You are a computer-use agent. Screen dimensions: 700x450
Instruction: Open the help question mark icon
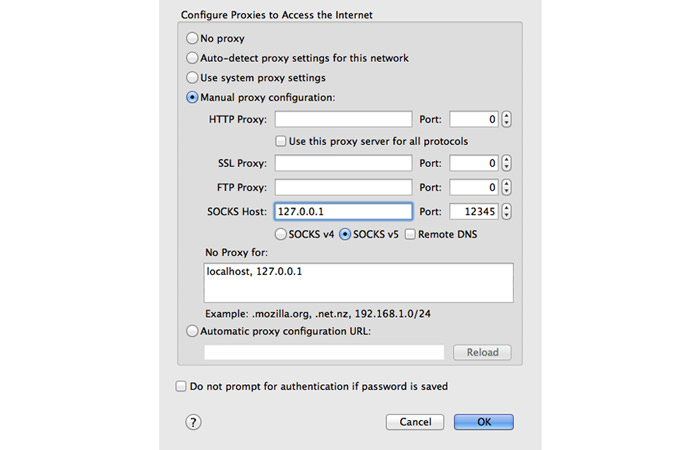tap(193, 422)
